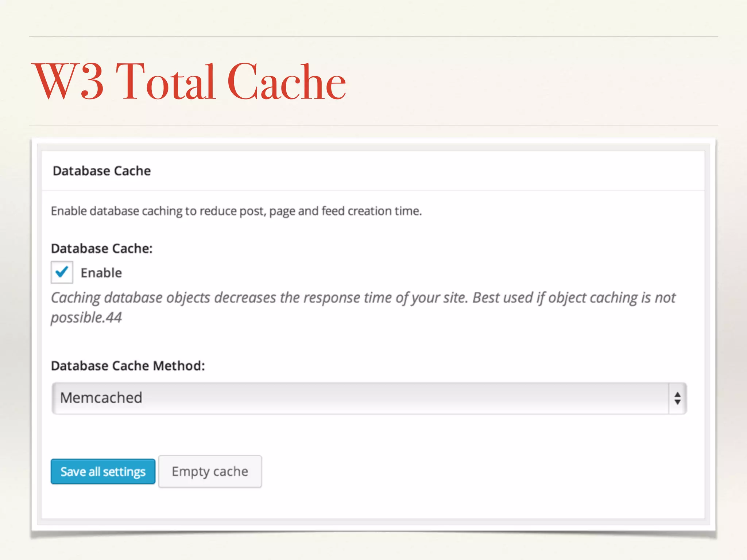Click the 'Enable database caching to reduce post' description

tap(236, 211)
